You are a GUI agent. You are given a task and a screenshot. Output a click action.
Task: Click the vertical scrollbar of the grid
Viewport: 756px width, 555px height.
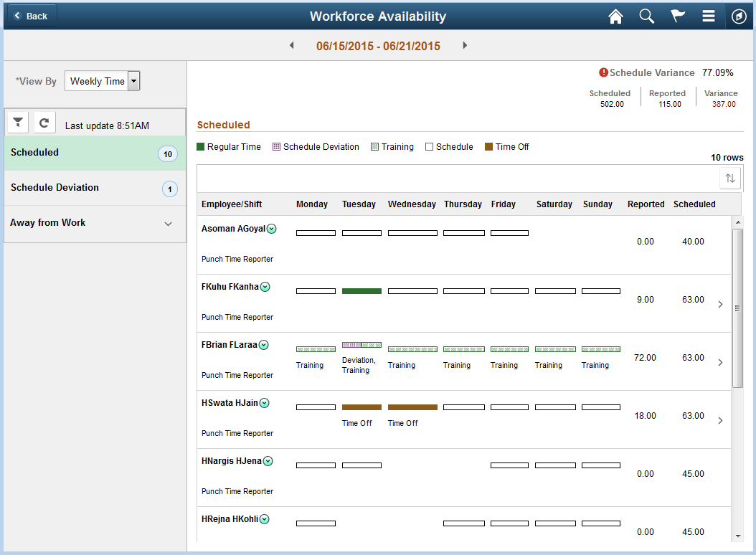tap(739, 308)
